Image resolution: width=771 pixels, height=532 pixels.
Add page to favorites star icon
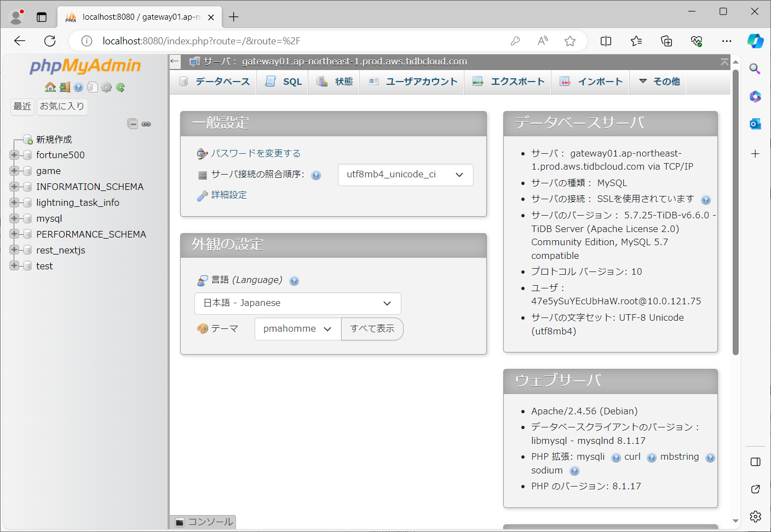pos(570,41)
